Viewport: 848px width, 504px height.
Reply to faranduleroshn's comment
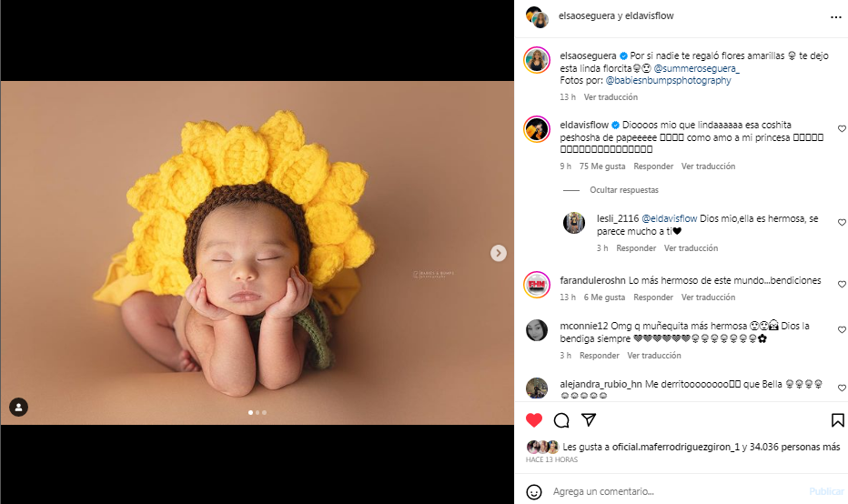coord(653,297)
